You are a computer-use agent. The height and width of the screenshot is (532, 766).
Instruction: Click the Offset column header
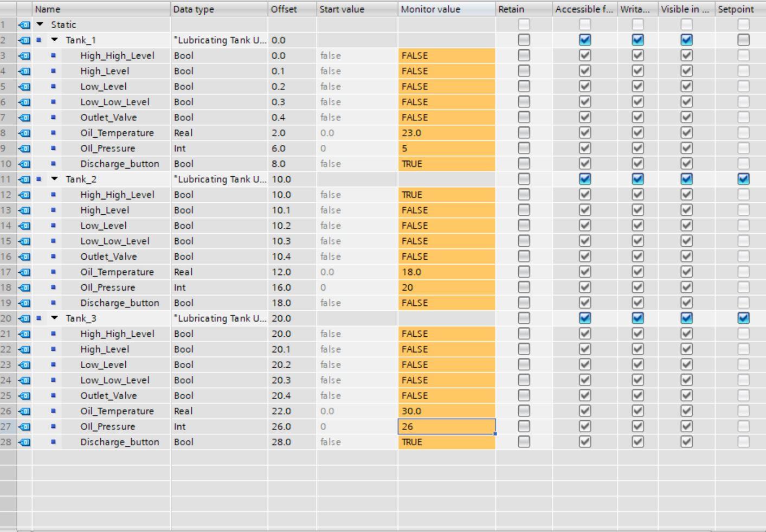click(x=285, y=9)
